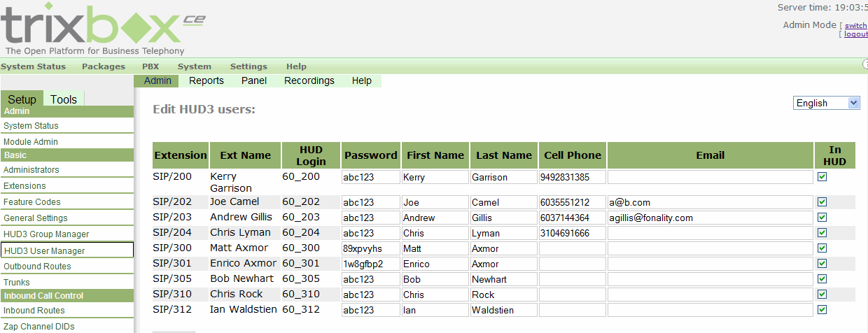Switch to the Reports tab

206,80
